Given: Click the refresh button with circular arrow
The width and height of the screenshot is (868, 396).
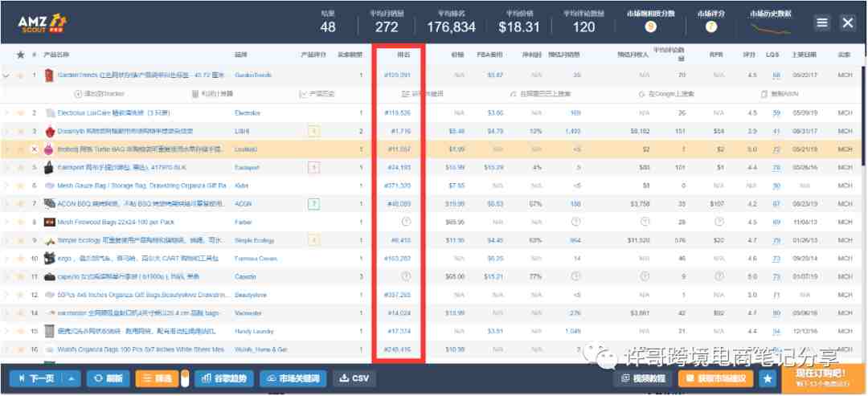Looking at the screenshot, I should (108, 379).
